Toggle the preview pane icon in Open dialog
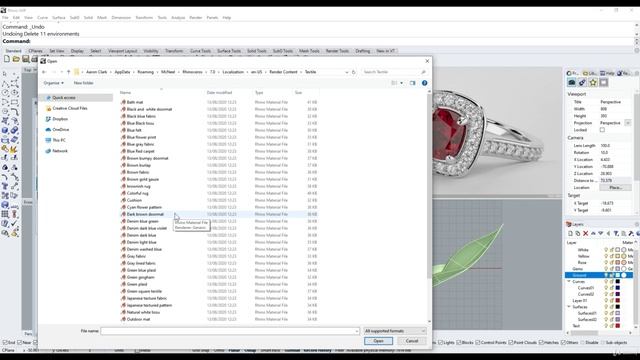Viewport: 640px width, 360px height. 412,83
